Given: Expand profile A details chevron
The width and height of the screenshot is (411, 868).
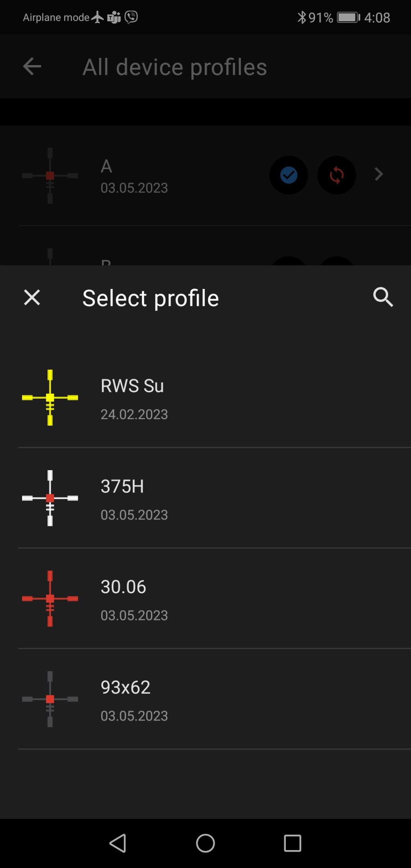Looking at the screenshot, I should pyautogui.click(x=378, y=174).
